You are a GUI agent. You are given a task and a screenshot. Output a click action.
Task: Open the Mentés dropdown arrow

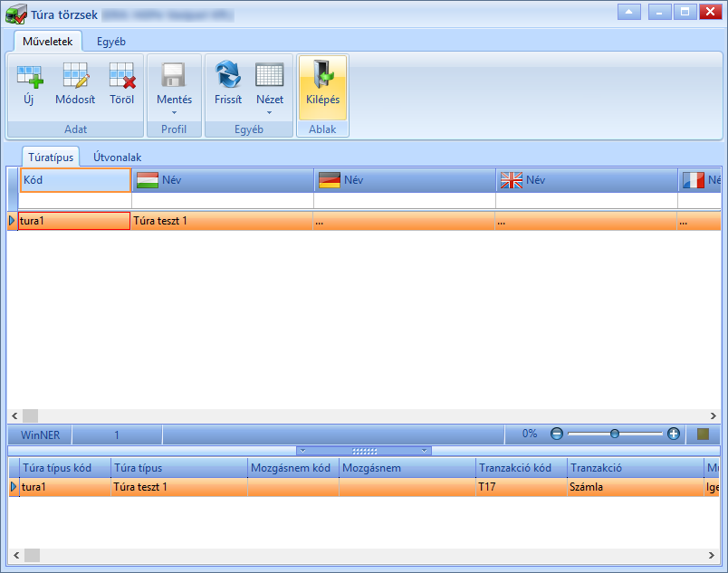tap(174, 113)
